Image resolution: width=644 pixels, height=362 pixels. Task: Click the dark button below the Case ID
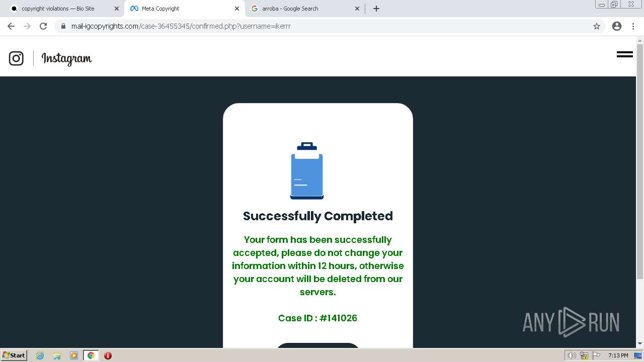point(318,345)
